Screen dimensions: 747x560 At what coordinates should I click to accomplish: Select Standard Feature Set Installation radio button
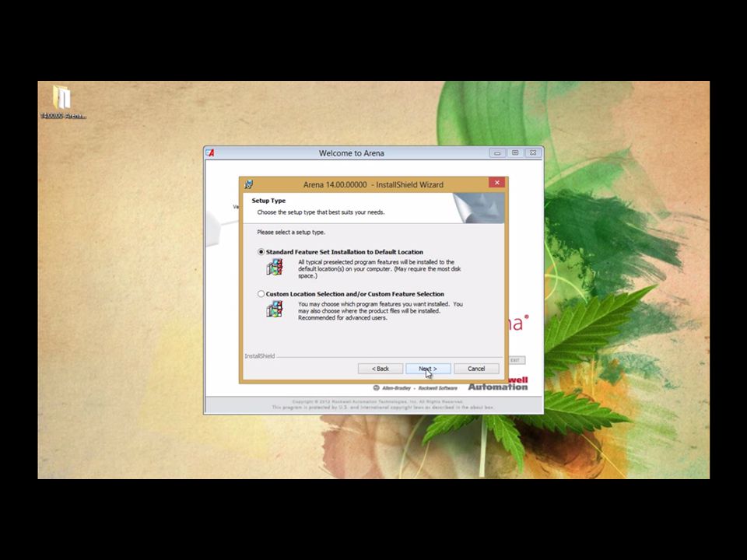click(261, 252)
